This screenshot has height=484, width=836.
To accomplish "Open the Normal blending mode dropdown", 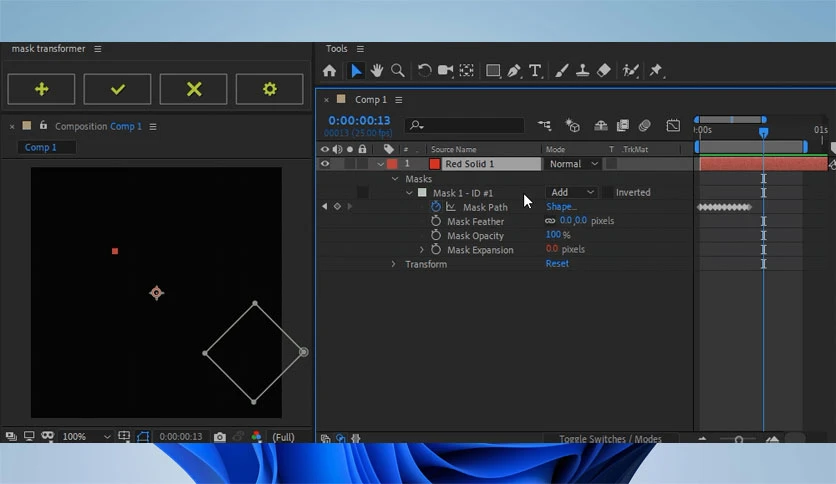I will [x=573, y=164].
